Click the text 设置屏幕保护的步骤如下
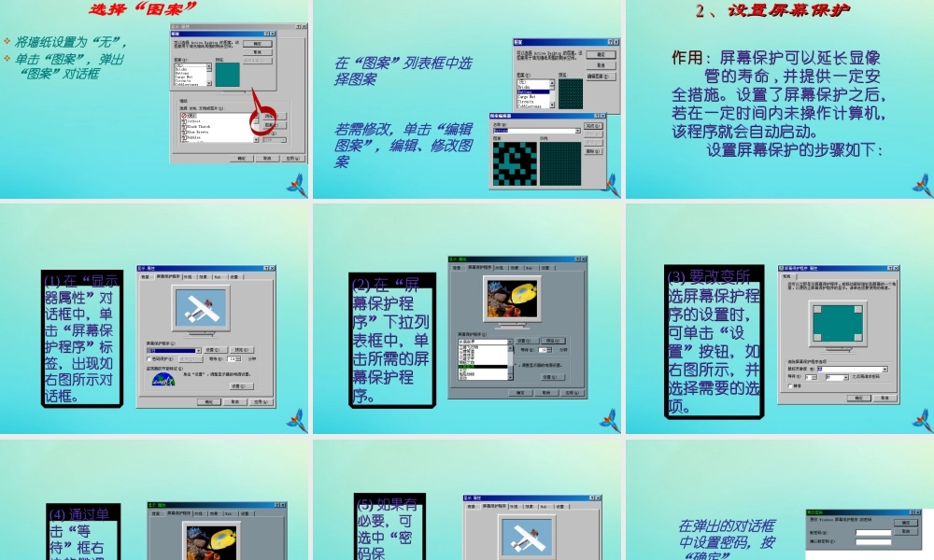Viewport: 934px width, 560px height. pyautogui.click(x=795, y=150)
